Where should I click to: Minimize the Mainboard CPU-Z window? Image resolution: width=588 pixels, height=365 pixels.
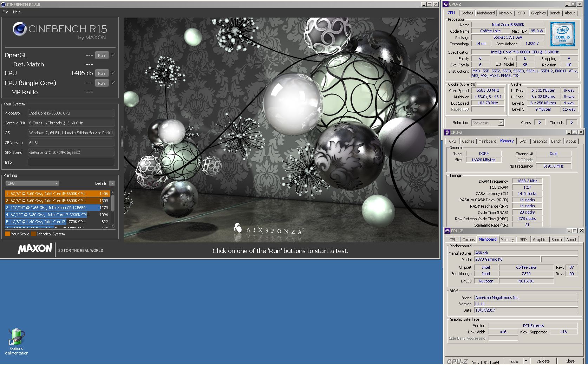(x=569, y=231)
